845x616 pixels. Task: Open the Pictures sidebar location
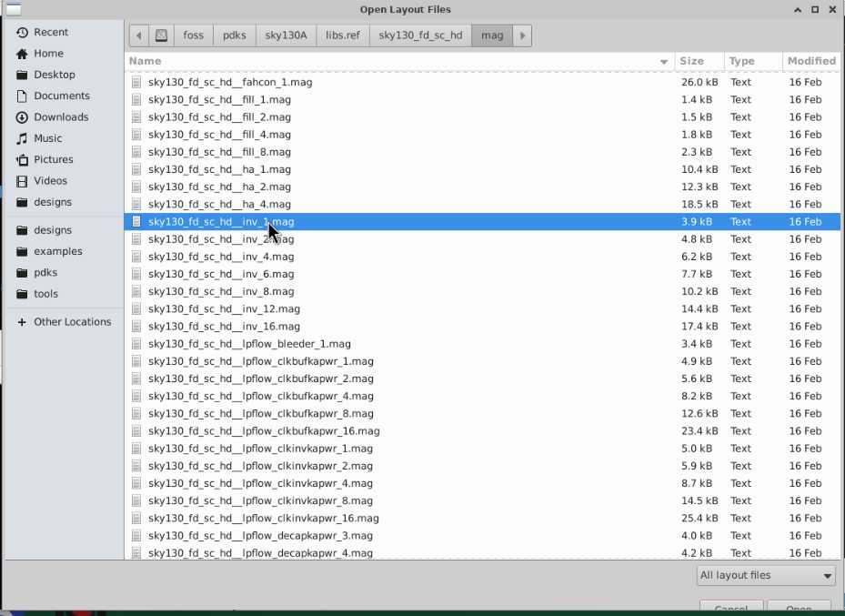[x=54, y=159]
